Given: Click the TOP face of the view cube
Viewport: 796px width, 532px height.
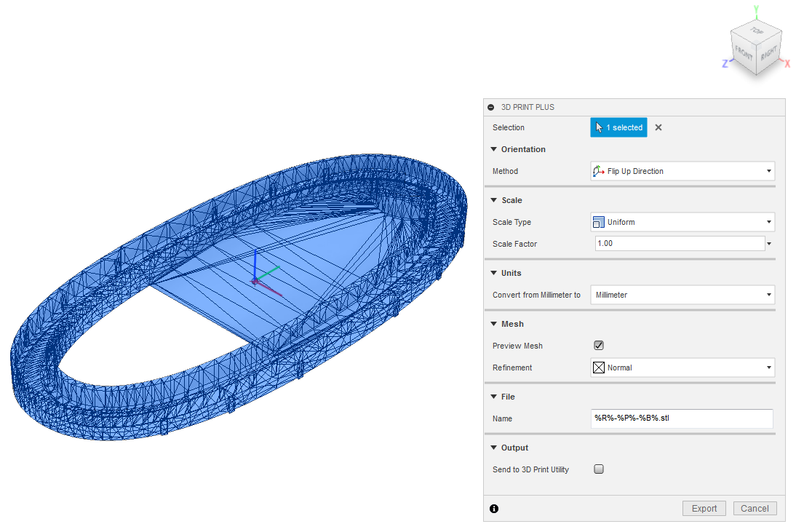Looking at the screenshot, I should [757, 32].
